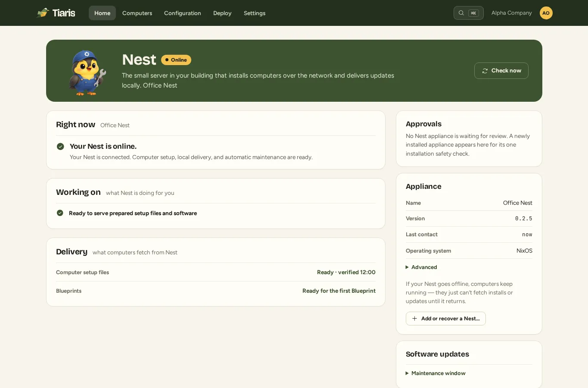Click the Ready · verified 12:00 status
Image resolution: width=588 pixels, height=388 pixels.
tap(346, 272)
